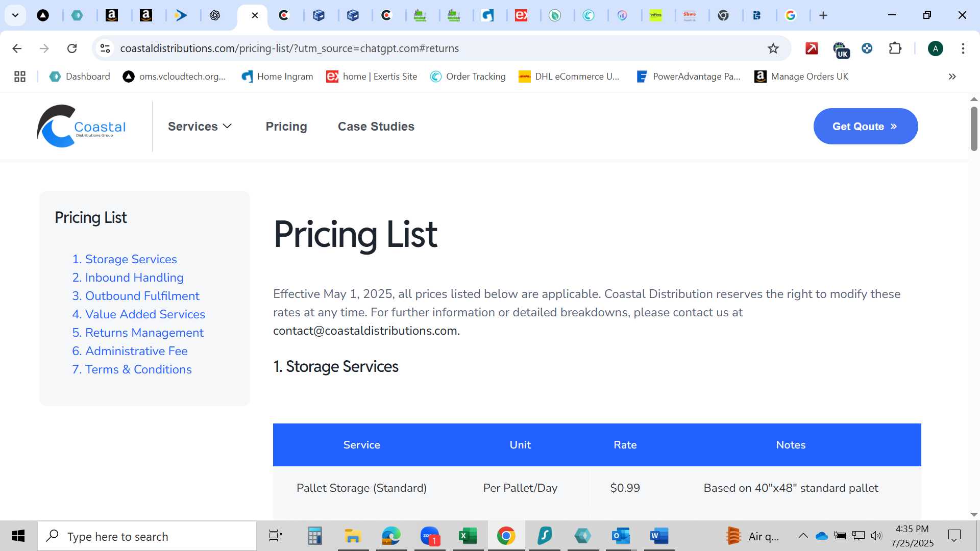The image size is (980, 551).
Task: Open the Home Ingram bookmark
Action: (x=277, y=77)
